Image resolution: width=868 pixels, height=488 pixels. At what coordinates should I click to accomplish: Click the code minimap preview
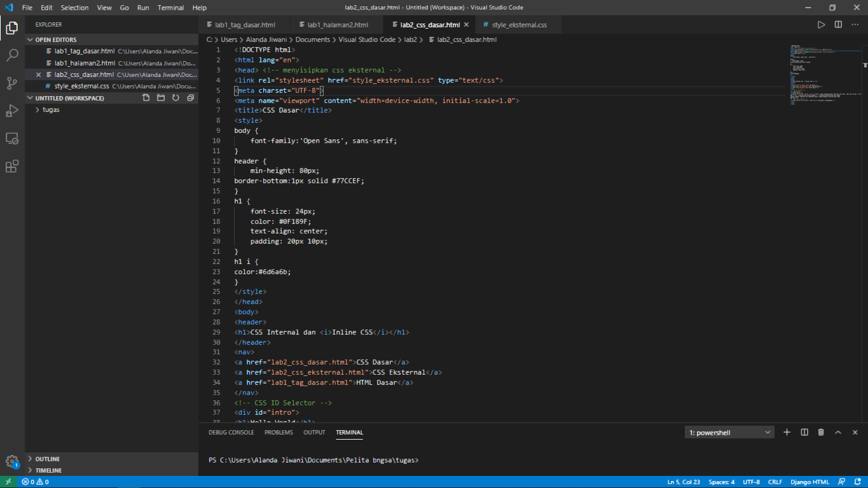(x=825, y=74)
